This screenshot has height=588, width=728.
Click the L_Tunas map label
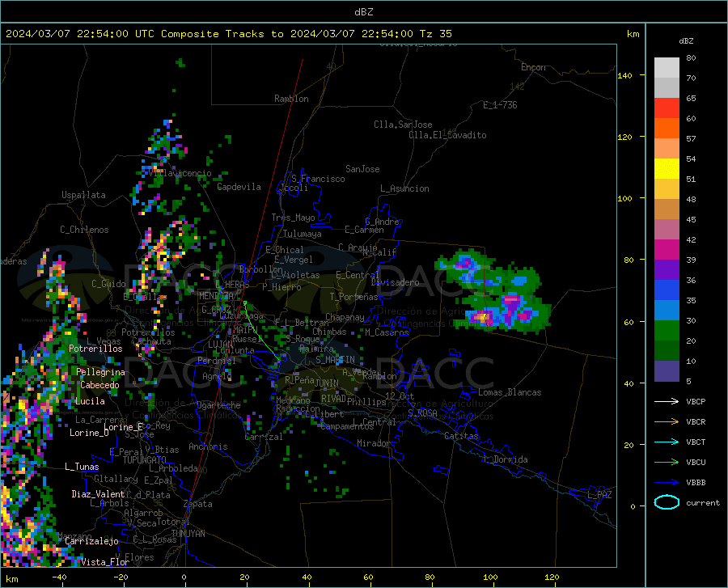pos(82,467)
